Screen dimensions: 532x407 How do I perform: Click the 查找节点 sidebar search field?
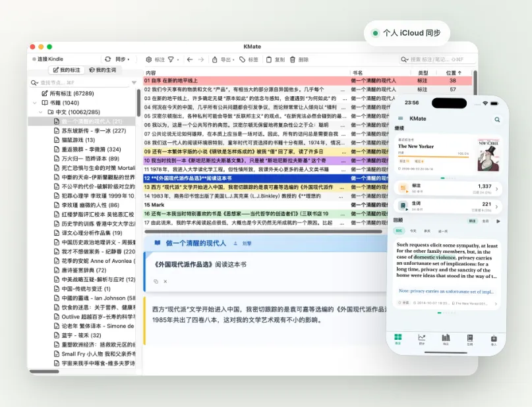point(80,83)
